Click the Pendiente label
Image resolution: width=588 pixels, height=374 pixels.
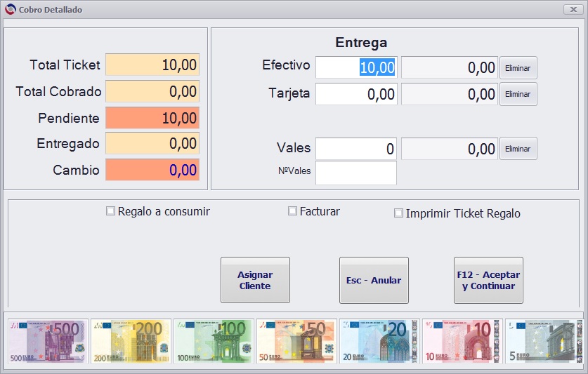tap(69, 119)
